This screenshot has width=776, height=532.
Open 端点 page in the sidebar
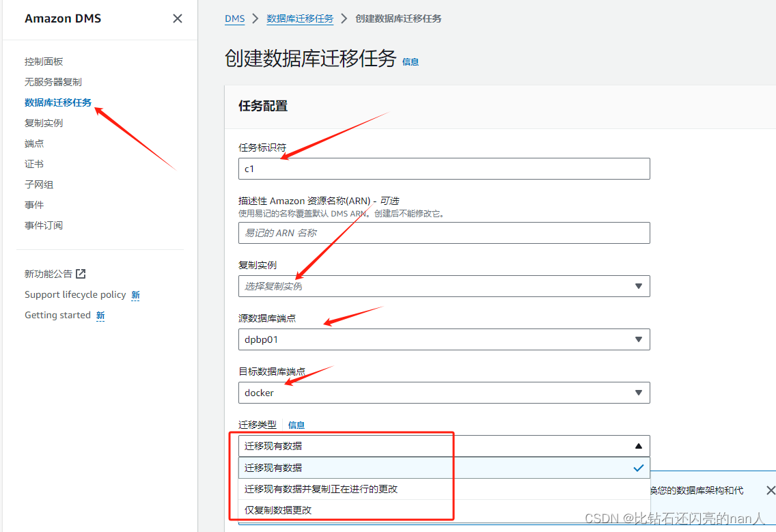tap(34, 143)
